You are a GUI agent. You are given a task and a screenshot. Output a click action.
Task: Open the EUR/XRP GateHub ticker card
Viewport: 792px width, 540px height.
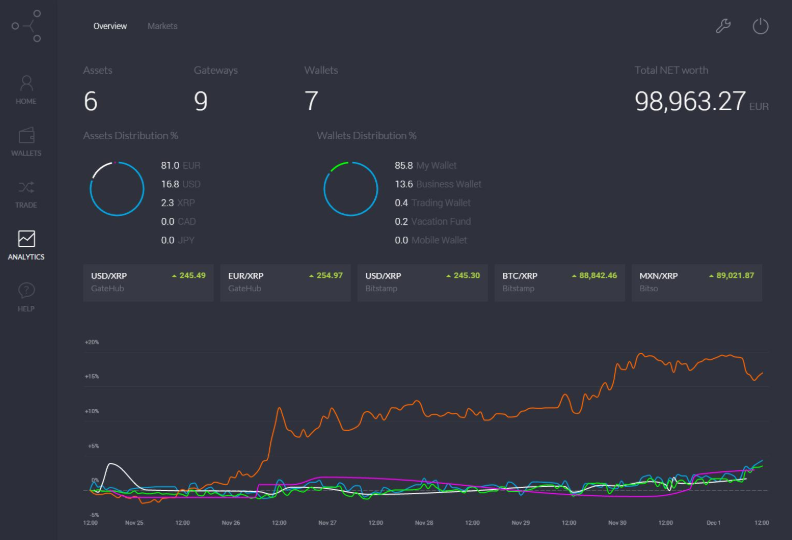[285, 282]
